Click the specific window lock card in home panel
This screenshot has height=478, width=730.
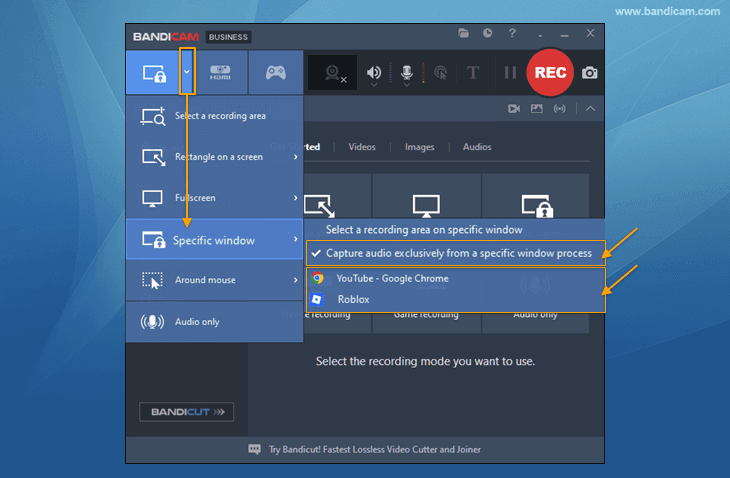[x=536, y=196]
